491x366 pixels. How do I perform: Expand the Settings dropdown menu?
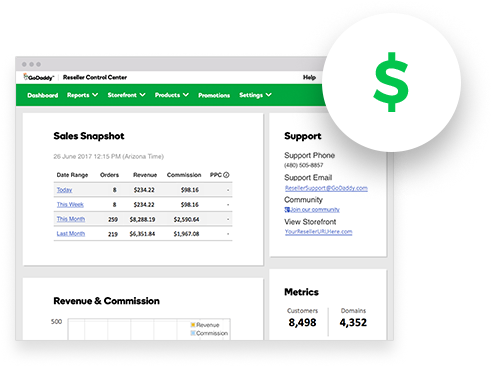255,95
